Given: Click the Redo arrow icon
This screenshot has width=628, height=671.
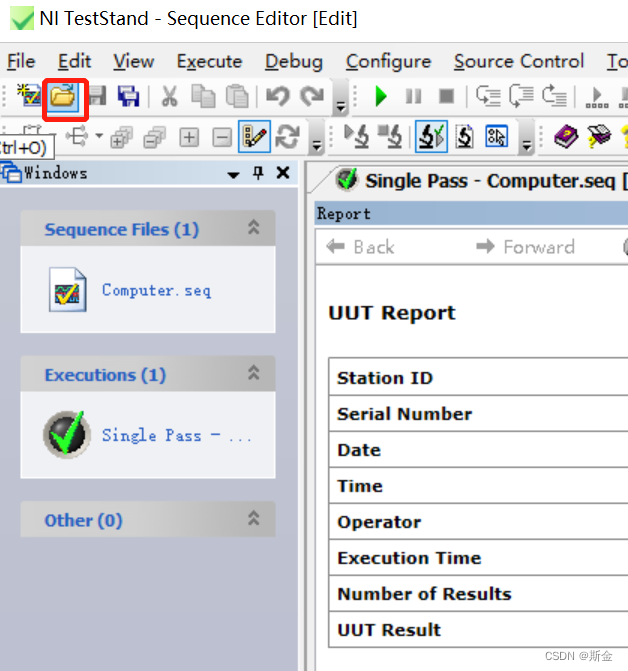Looking at the screenshot, I should (x=312, y=96).
